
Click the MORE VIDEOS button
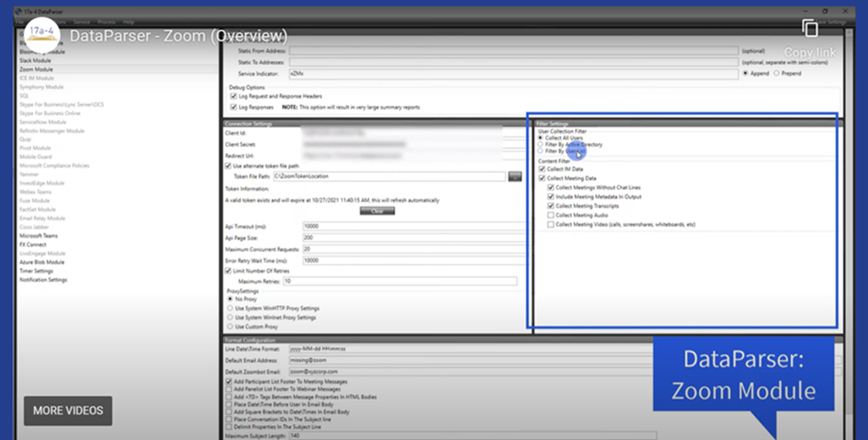[x=68, y=410]
